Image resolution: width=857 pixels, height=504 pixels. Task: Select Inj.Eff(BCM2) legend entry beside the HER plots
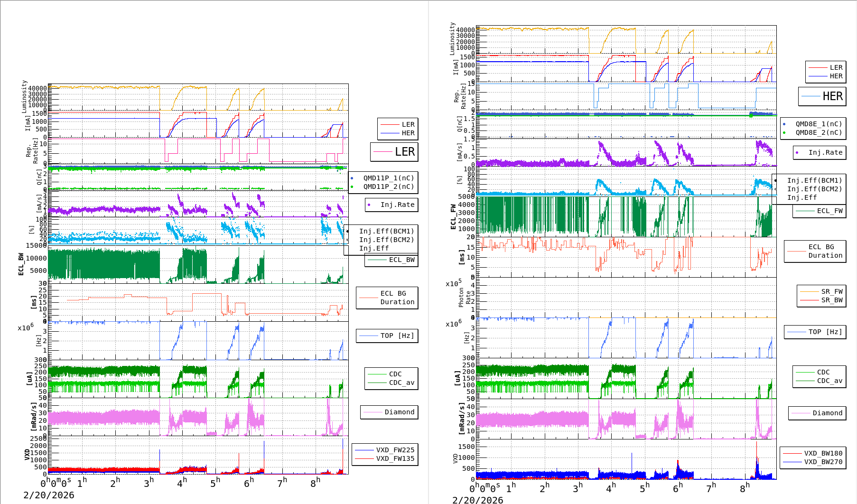point(814,189)
